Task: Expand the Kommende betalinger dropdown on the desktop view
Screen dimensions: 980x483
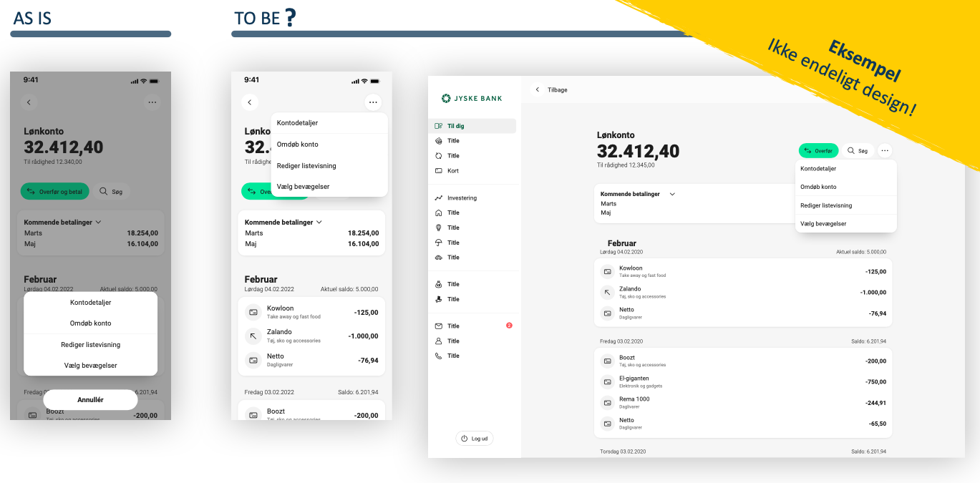Action: (671, 194)
